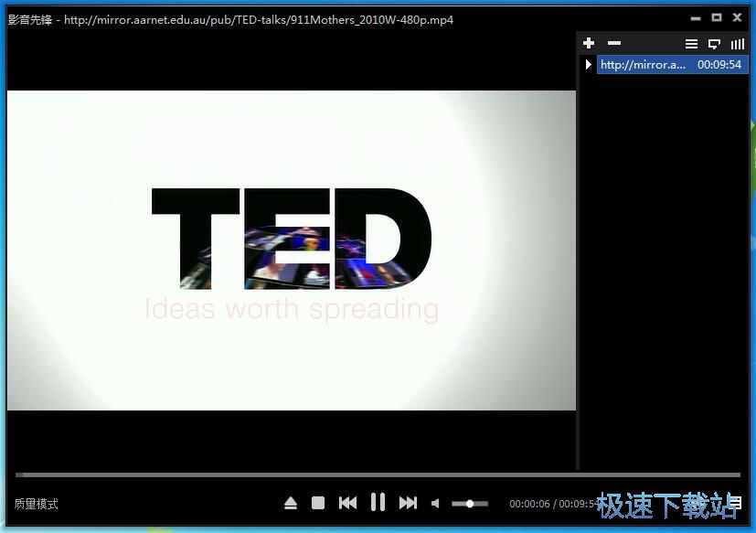756x533 pixels.
Task: Click the vertical bars icon in playlist toolbar
Action: pyautogui.click(x=737, y=44)
